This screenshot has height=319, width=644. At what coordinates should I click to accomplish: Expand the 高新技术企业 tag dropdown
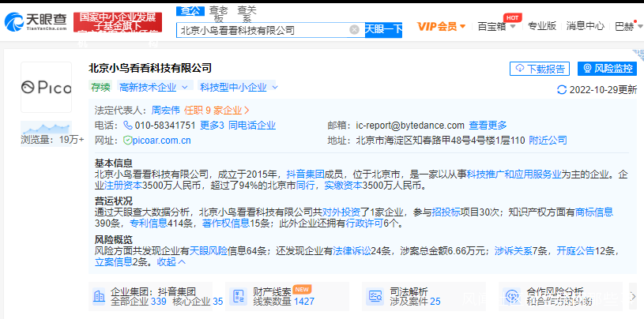tap(153, 88)
